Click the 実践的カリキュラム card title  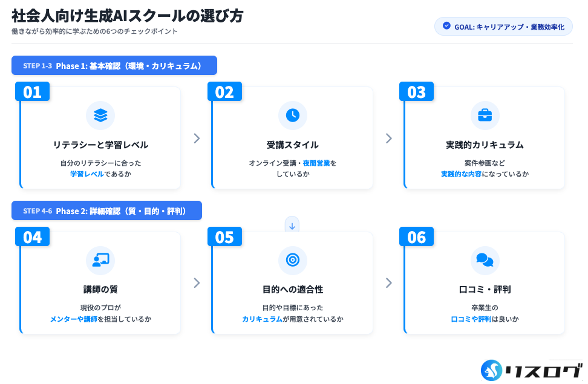[x=485, y=145]
